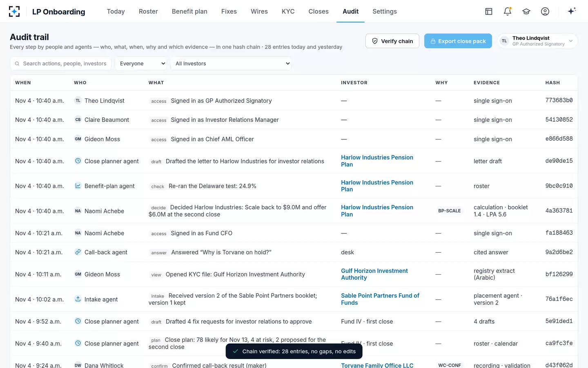Click the BP-SCALE reason tag
Screen dimensions: 588x368
pyautogui.click(x=449, y=211)
